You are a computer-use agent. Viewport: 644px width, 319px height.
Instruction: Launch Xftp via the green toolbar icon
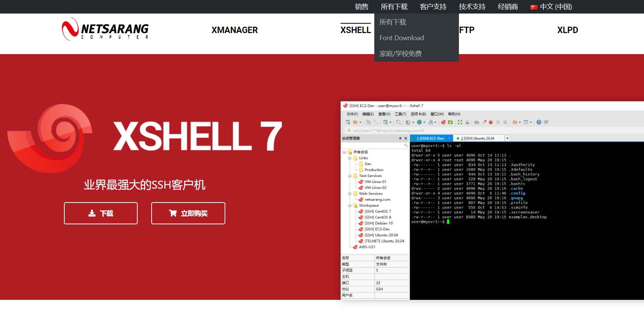(x=450, y=122)
